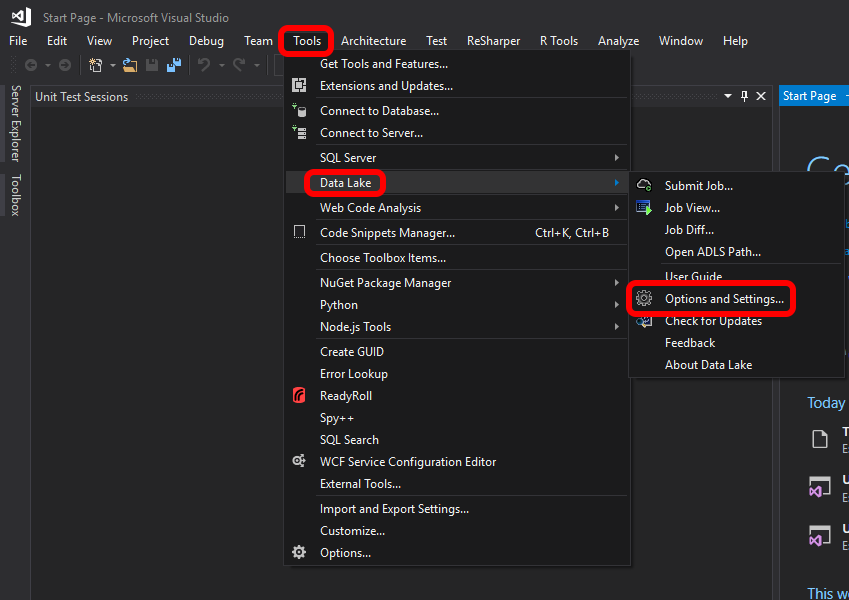Close the Unit Test Sessions panel
The image size is (849, 600).
pos(761,96)
